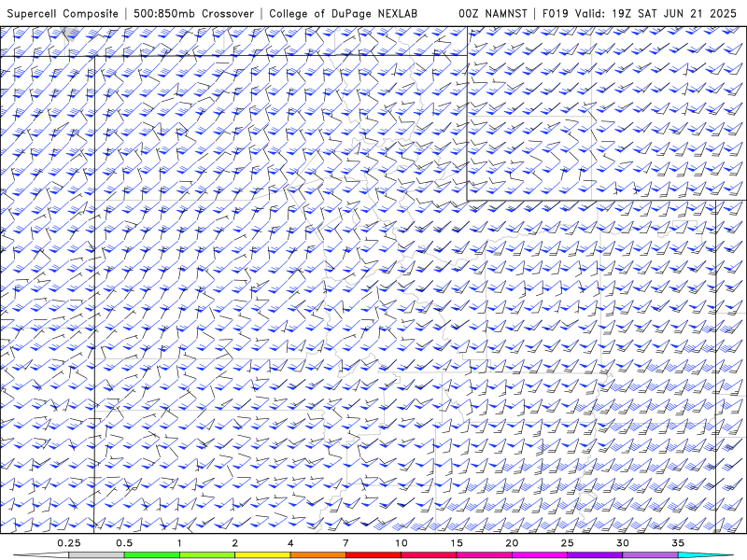This screenshot has width=747, height=560.
Task: Click the legend value label "1"
Action: [179, 543]
